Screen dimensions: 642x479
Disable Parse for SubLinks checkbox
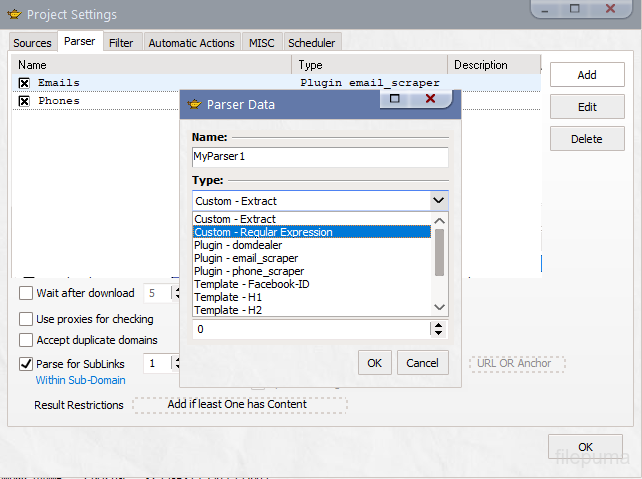[26, 363]
